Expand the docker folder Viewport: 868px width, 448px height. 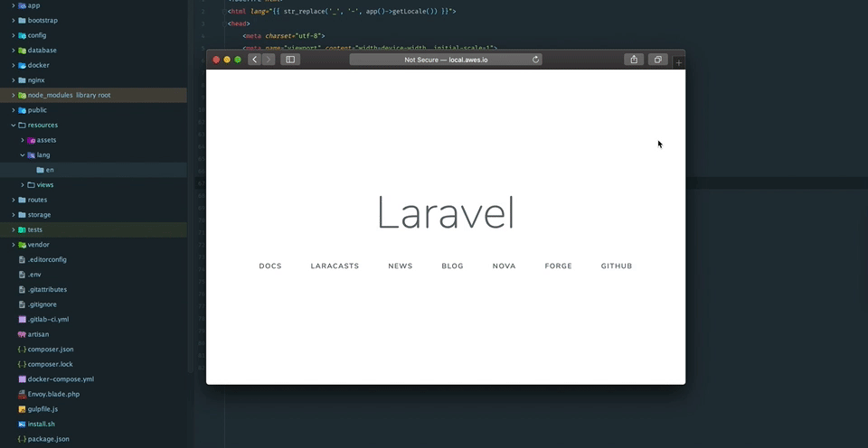(14, 65)
